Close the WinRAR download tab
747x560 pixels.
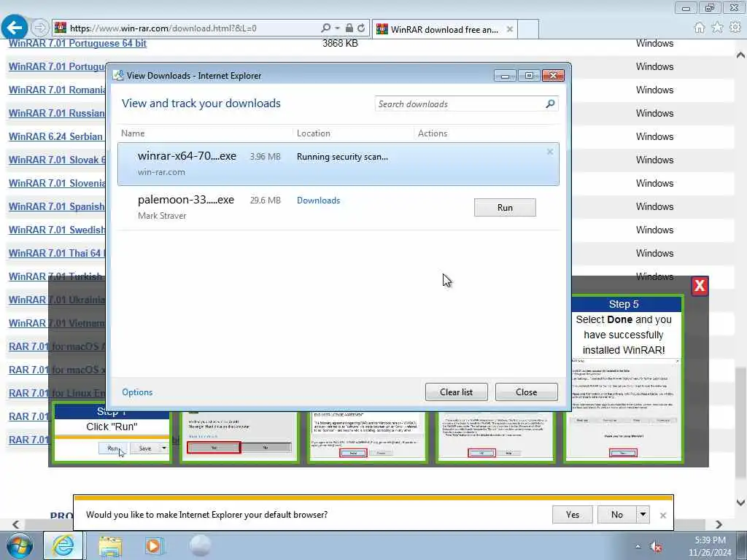(x=510, y=29)
